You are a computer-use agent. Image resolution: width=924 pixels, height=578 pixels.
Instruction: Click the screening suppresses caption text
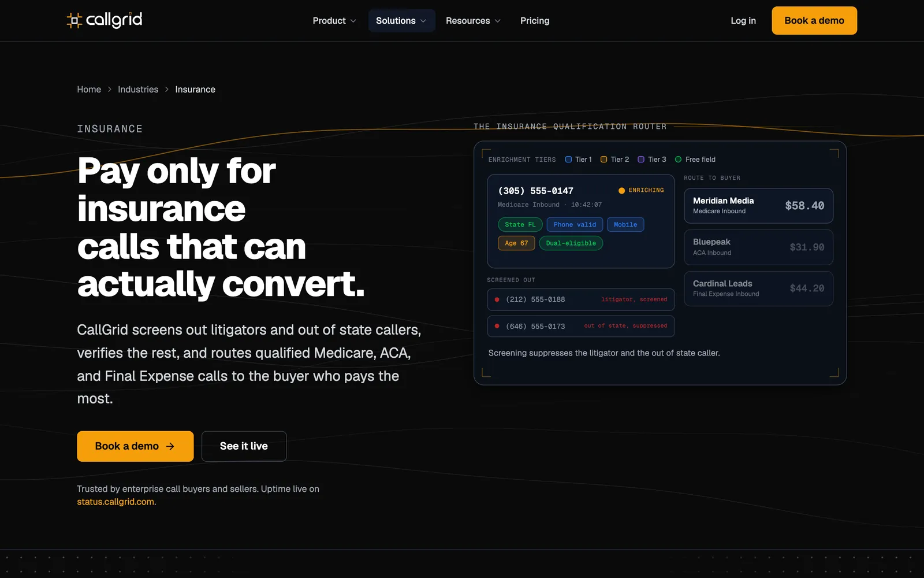click(x=604, y=353)
